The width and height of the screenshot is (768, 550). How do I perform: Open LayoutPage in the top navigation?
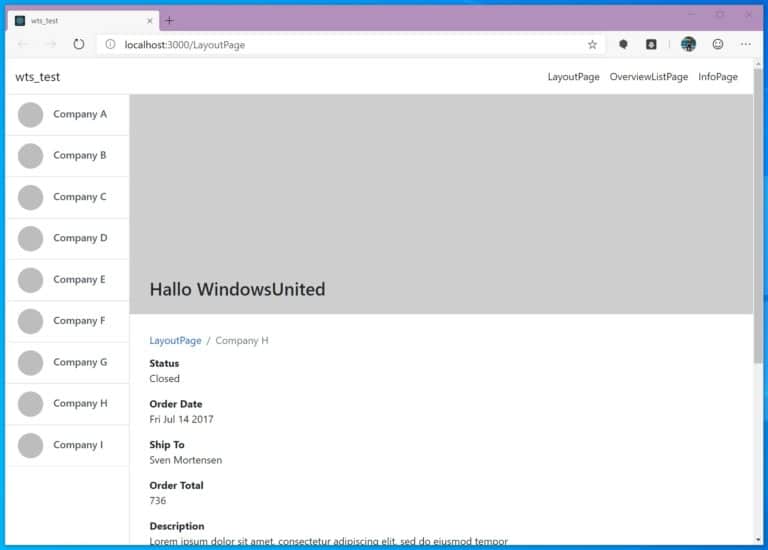coord(574,77)
